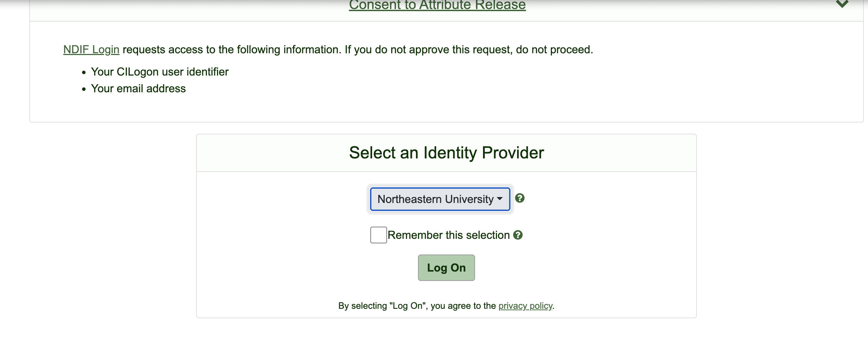Open the Northeastern University identity provider dropdown
868x360 pixels.
tap(435, 199)
